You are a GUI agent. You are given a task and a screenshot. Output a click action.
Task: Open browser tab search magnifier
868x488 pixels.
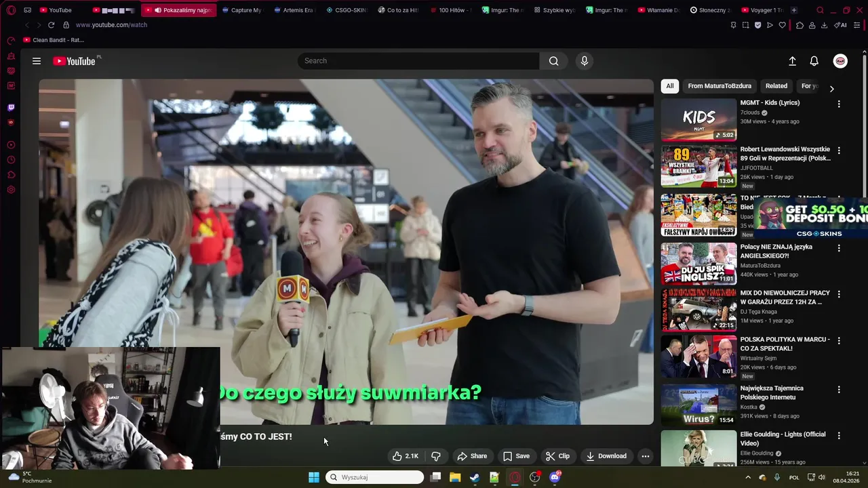pos(820,10)
